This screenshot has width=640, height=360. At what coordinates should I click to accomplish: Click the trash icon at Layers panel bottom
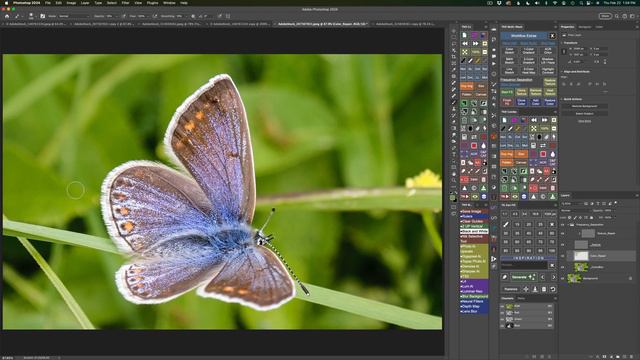coord(631,357)
